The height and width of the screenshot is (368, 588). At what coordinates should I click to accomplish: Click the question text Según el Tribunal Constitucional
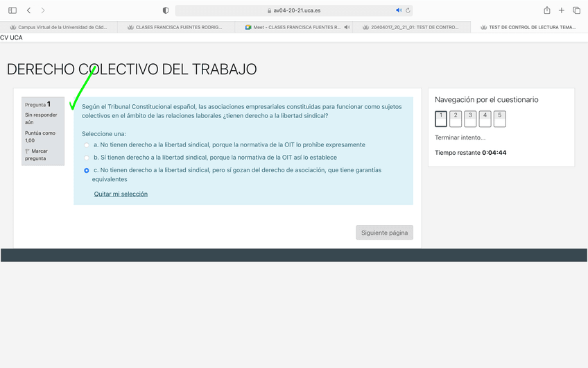point(242,111)
